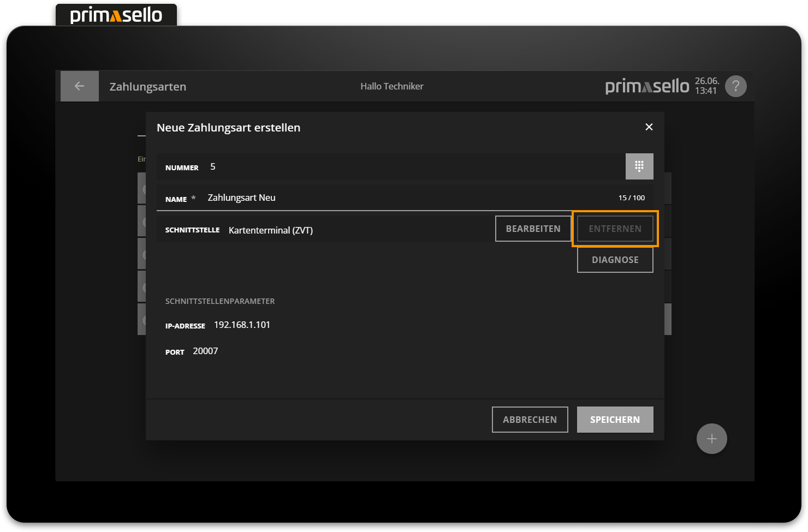Cancel with the Abbrechen button

point(530,420)
